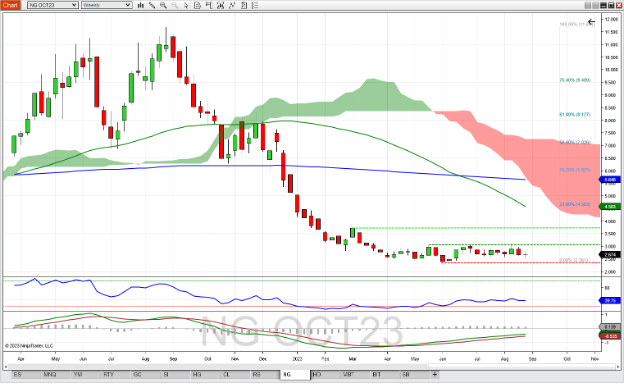Screen dimensions: 624x384
Task: Maximize the chart window
Action: tap(611, 5)
